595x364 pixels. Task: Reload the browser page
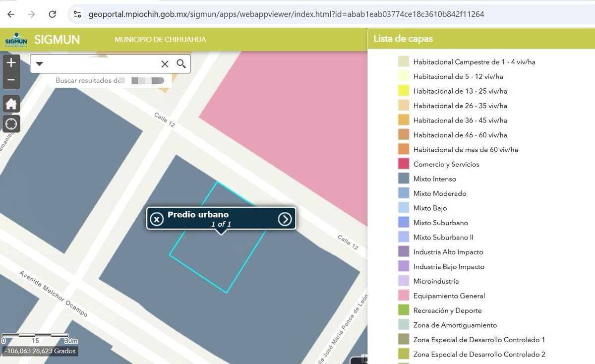coord(52,14)
